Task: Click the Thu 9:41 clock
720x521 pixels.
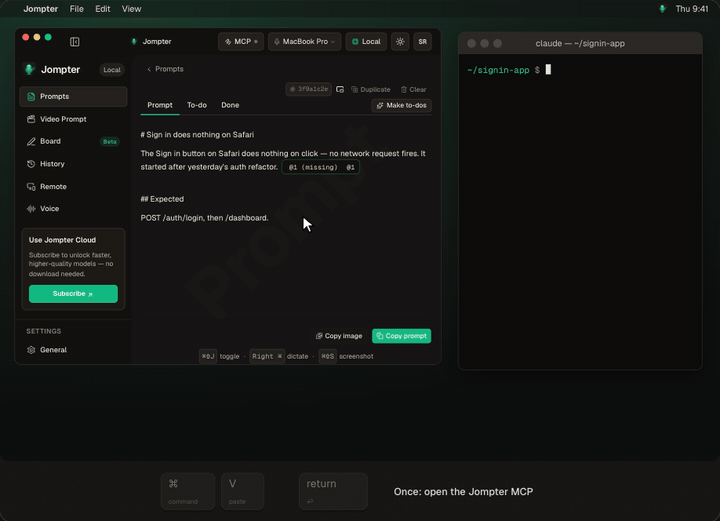Action: (x=692, y=9)
